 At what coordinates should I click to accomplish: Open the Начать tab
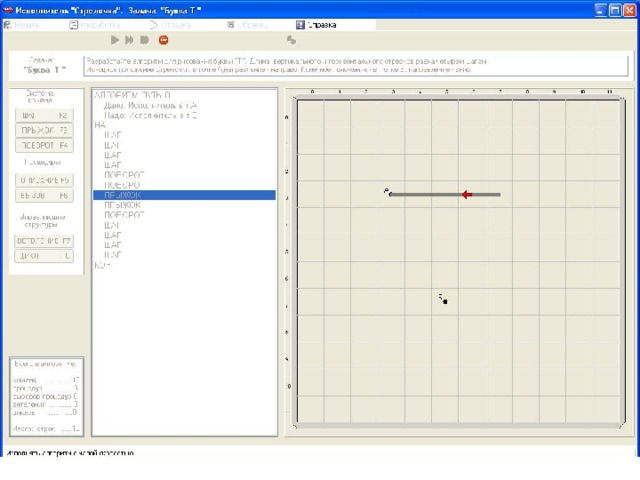(x=22, y=25)
